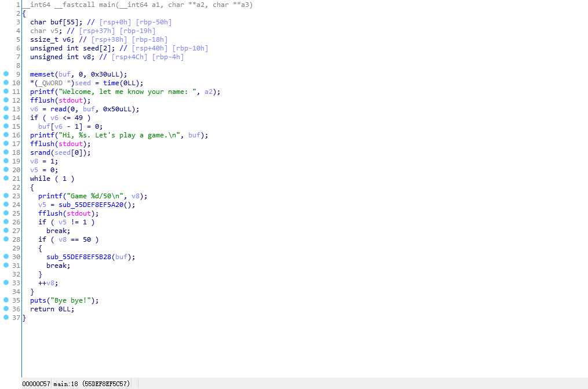Select the seed[2] variable declaration
The height and width of the screenshot is (389, 588).
pos(93,48)
